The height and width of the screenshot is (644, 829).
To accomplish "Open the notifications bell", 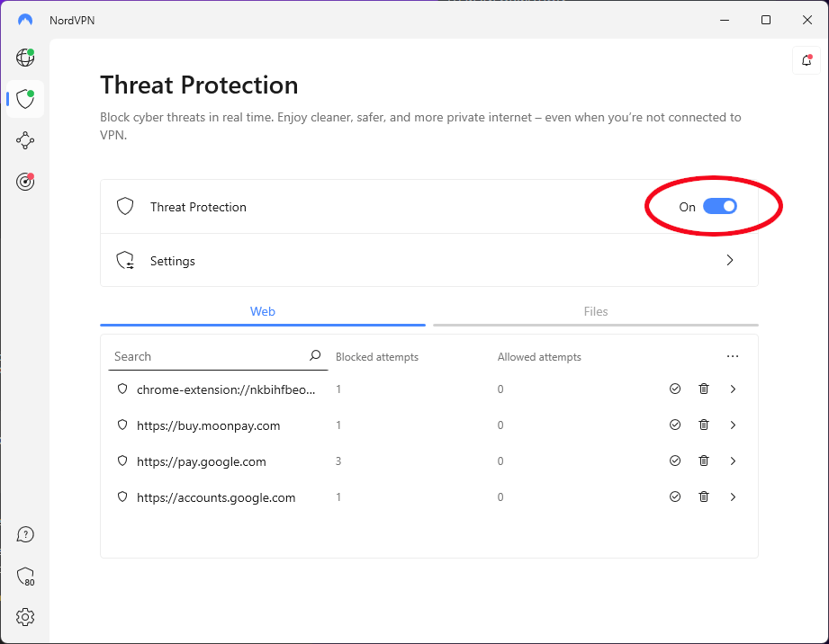I will click(x=806, y=60).
